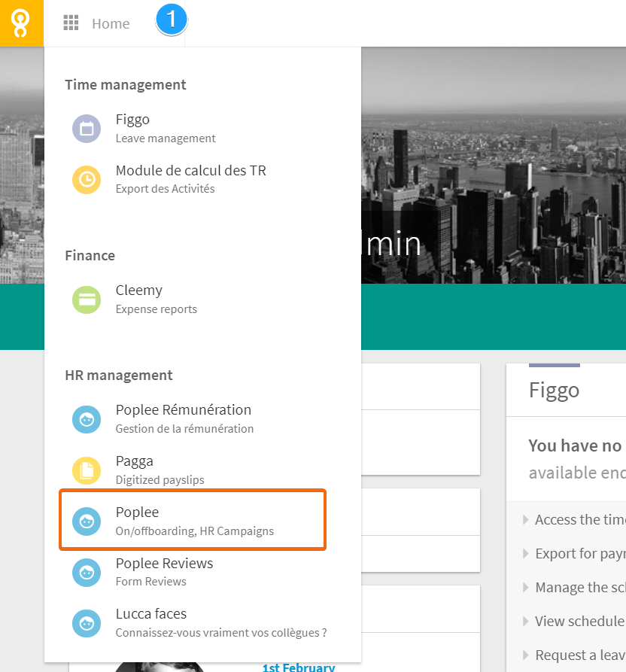Click the Poplee Rémunération face icon
The height and width of the screenshot is (672, 626).
point(87,419)
